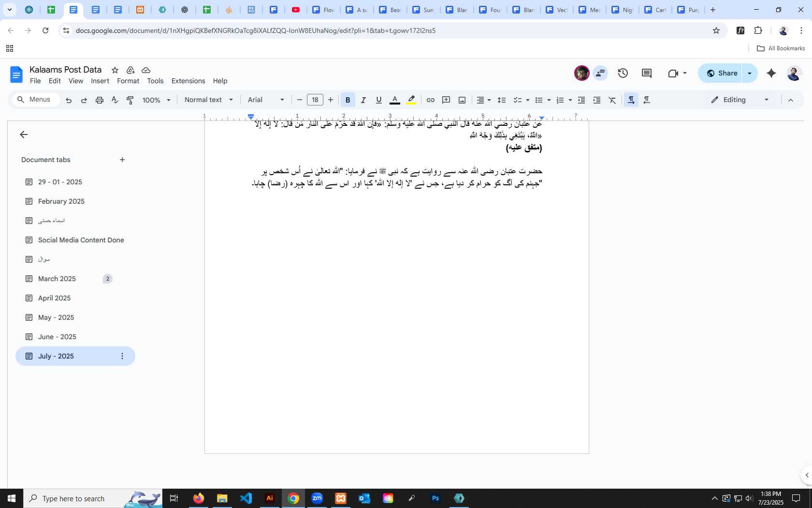Image resolution: width=812 pixels, height=508 pixels.
Task: Click the browser address bar URL
Action: pyautogui.click(x=256, y=30)
